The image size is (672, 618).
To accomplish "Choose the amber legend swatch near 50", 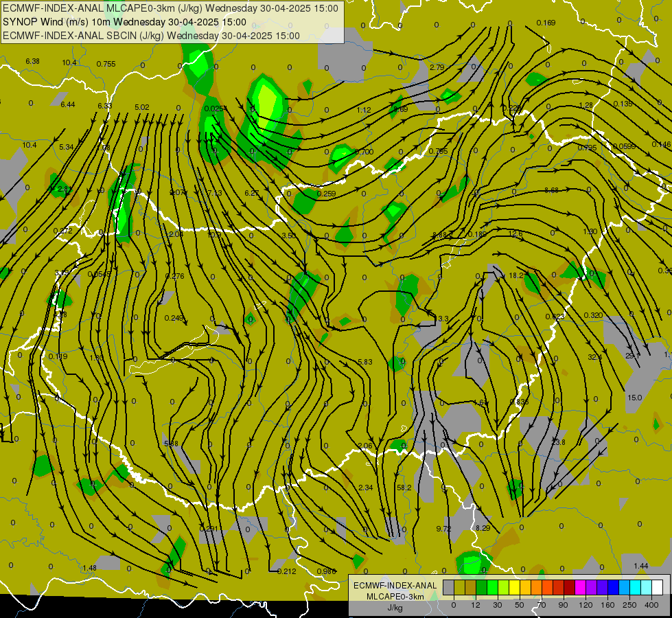I will [x=525, y=587].
